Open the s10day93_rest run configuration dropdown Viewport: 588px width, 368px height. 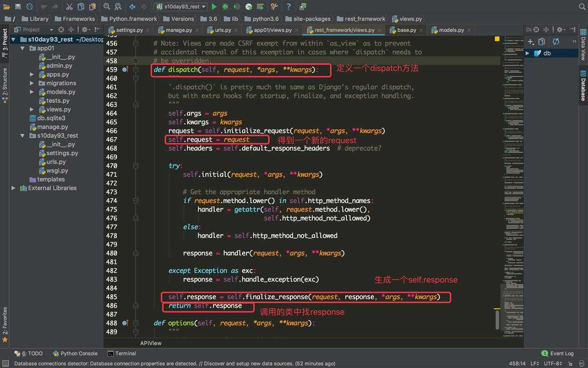pyautogui.click(x=180, y=6)
